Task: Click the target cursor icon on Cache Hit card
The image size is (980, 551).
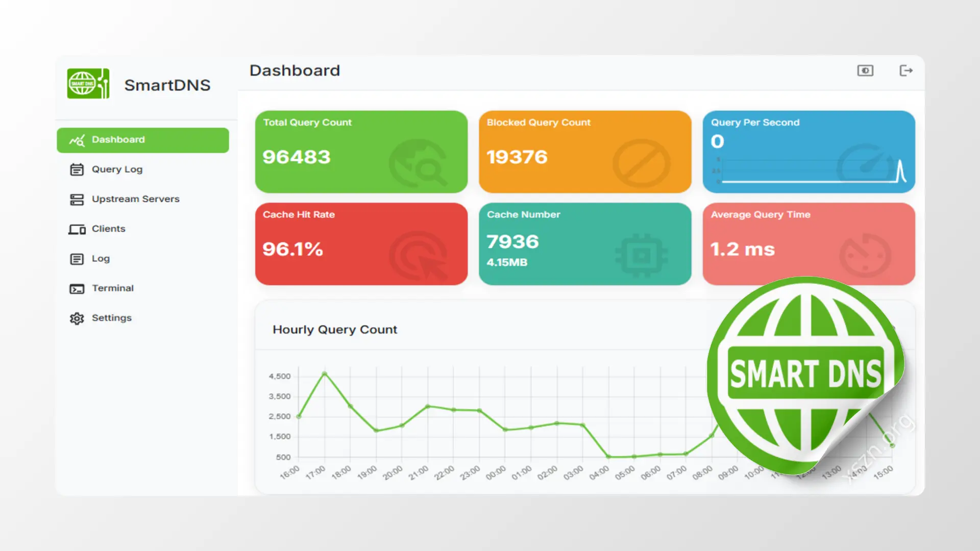Action: pos(419,256)
